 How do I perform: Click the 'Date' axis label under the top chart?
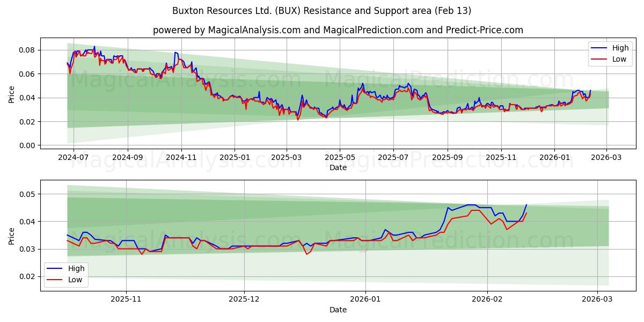pos(338,167)
